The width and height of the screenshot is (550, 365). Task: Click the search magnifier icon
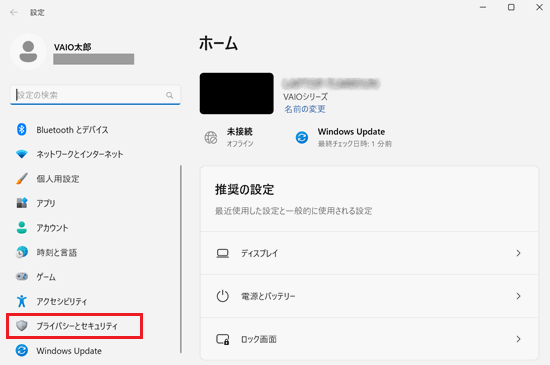(x=170, y=95)
